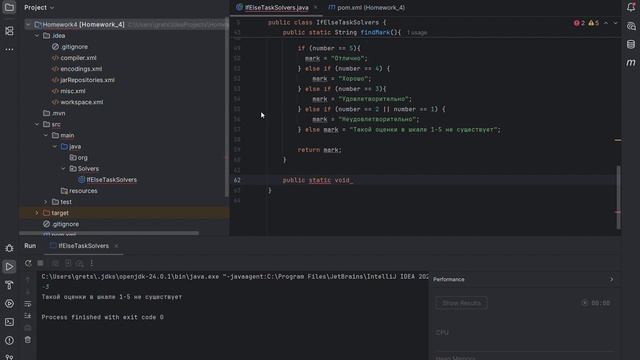Click the Run panel title

tap(30, 246)
